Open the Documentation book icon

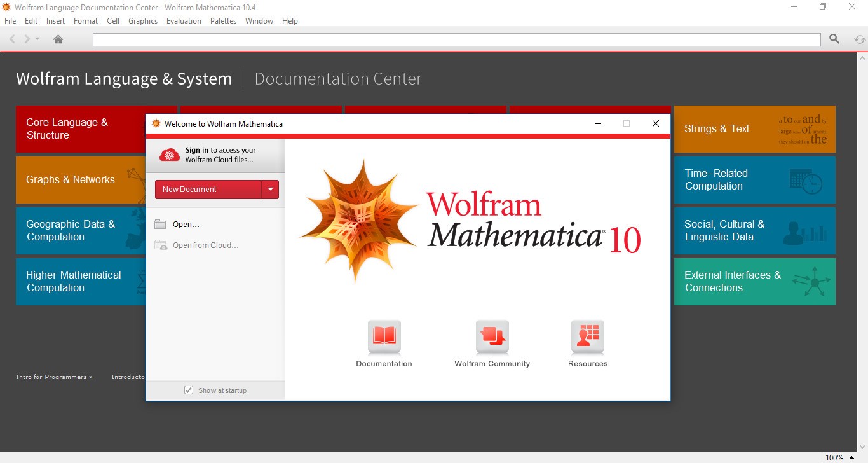(384, 336)
